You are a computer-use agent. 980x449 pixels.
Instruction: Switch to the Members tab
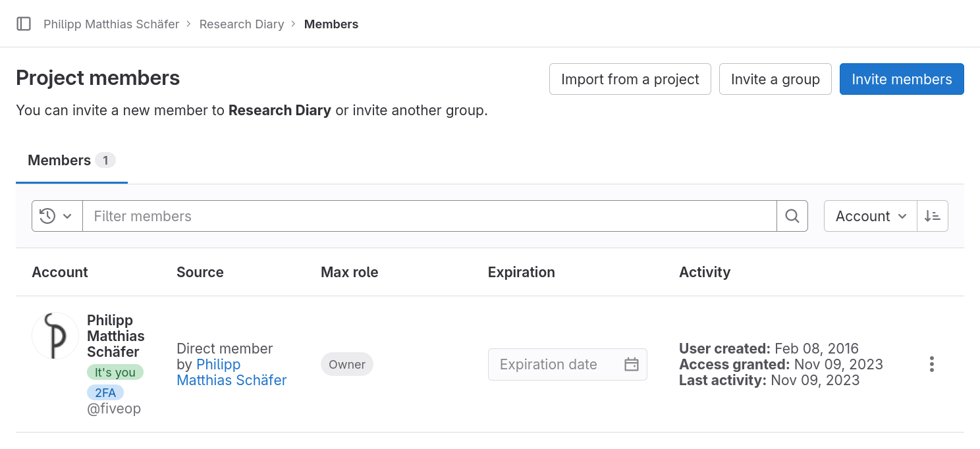tap(59, 160)
